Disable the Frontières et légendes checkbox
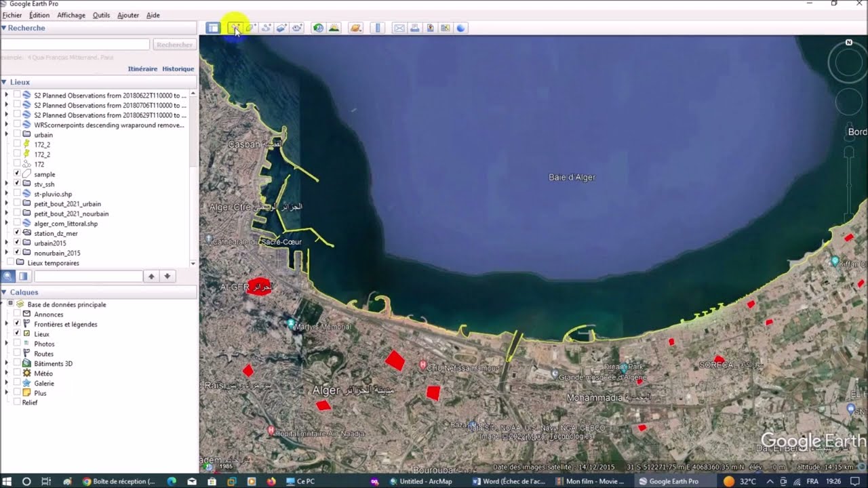Viewport: 868px width, 488px height. point(17,324)
